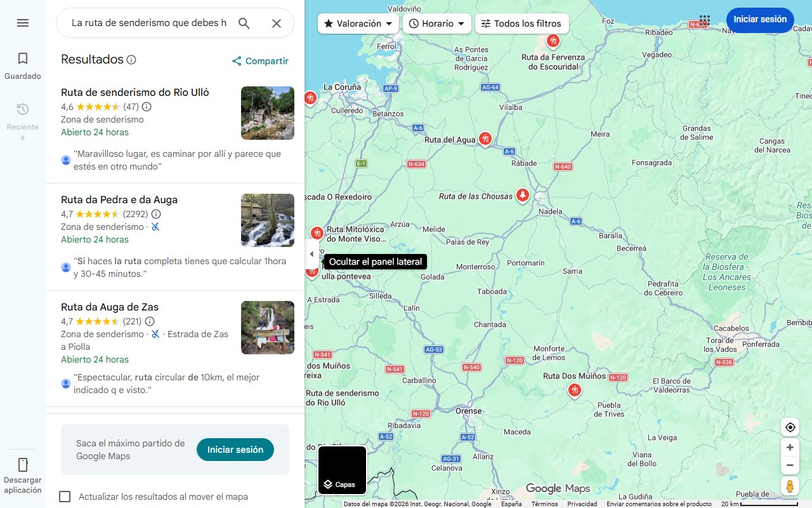
Task: Share results via the Compartir link
Action: click(x=259, y=61)
